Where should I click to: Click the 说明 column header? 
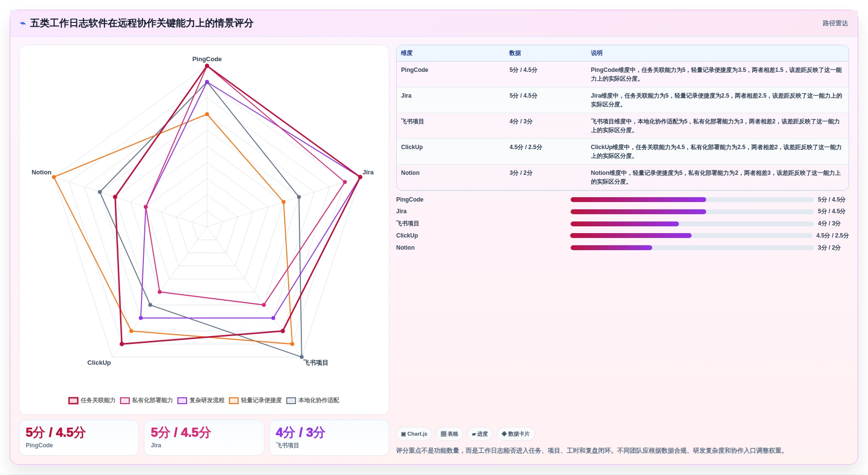[x=597, y=53]
